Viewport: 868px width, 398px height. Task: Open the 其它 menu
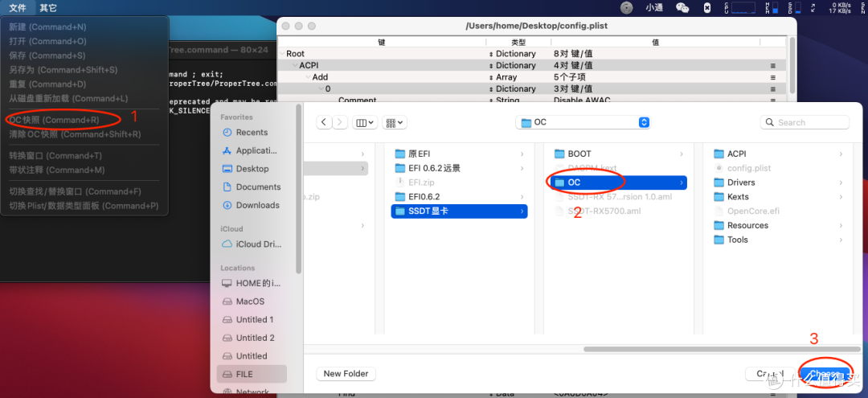[x=48, y=8]
